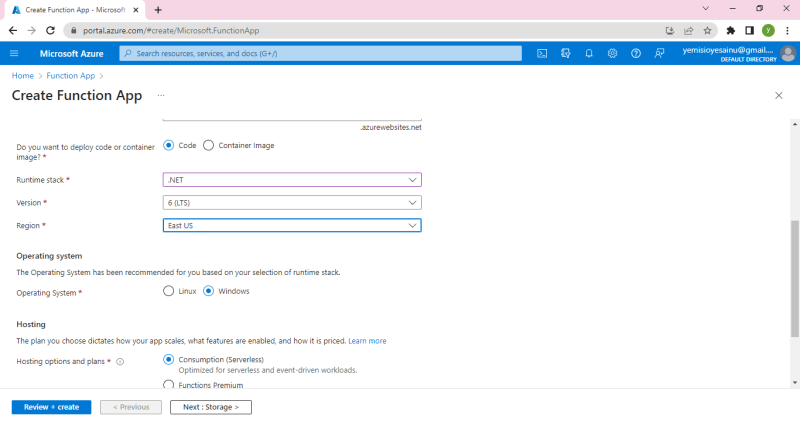Click the tab search chevron in title bar
This screenshot has height=426, width=800.
coord(706,8)
